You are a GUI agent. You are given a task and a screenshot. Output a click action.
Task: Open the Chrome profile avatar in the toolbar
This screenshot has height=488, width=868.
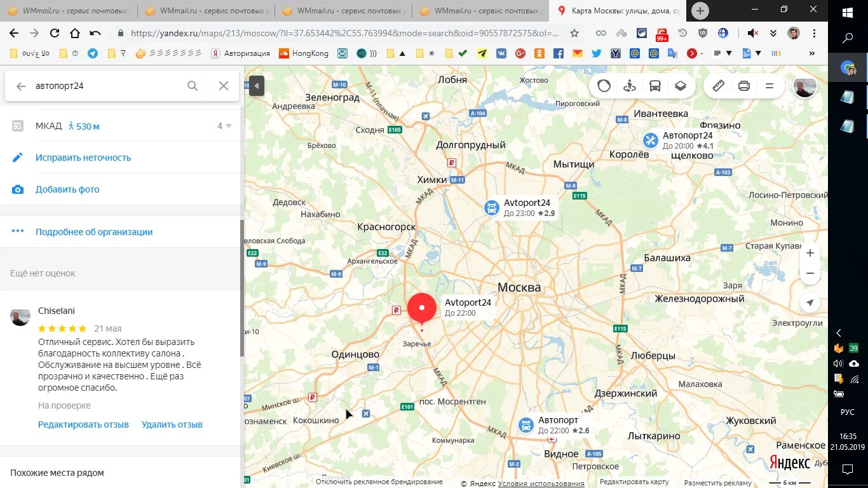pos(794,33)
